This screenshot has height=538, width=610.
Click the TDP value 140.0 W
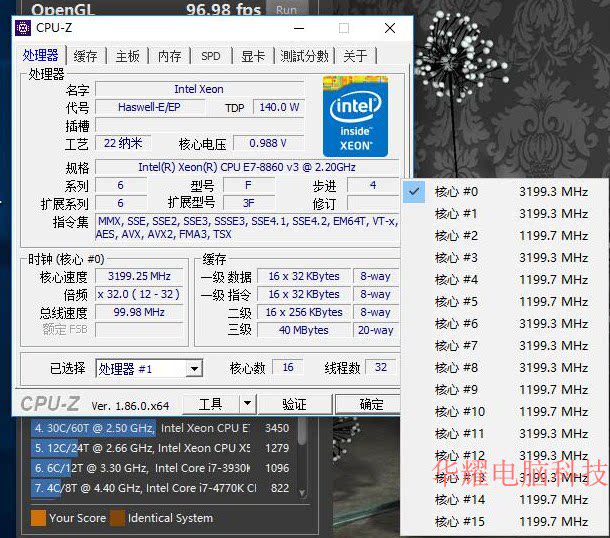279,107
